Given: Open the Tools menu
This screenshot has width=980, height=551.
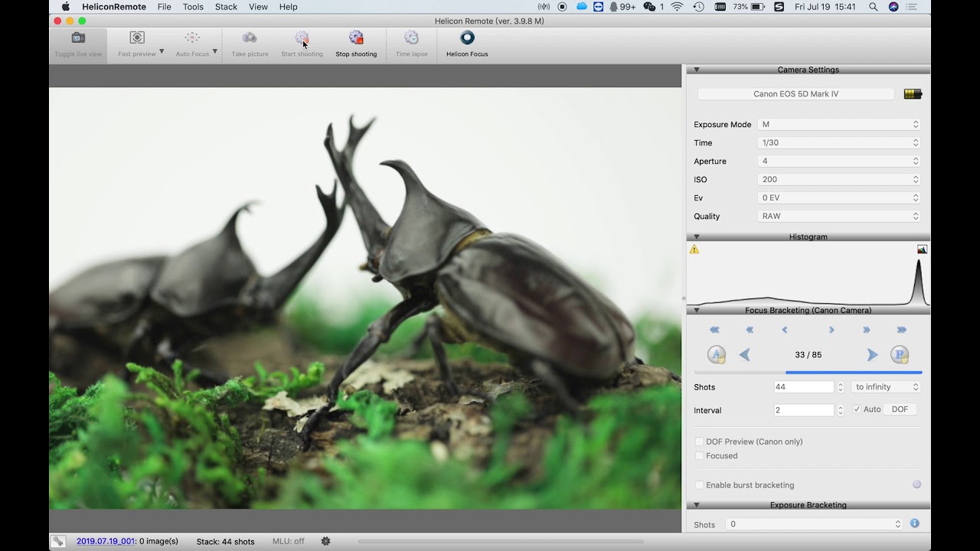Looking at the screenshot, I should coord(193,7).
